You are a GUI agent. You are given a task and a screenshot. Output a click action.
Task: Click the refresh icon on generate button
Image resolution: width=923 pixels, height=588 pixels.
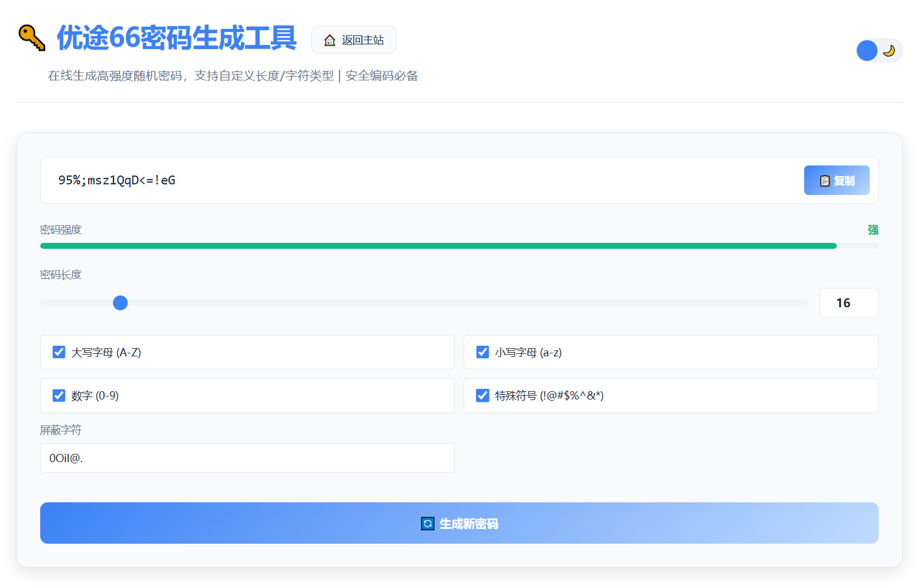tap(428, 524)
